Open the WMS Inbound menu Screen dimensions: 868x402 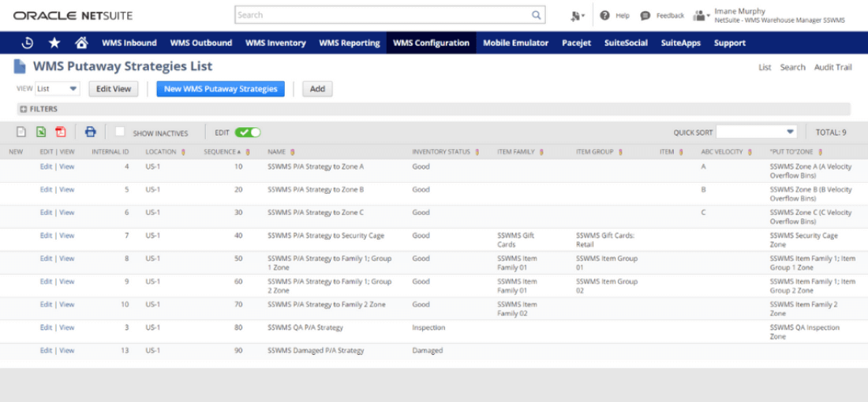pyautogui.click(x=129, y=43)
